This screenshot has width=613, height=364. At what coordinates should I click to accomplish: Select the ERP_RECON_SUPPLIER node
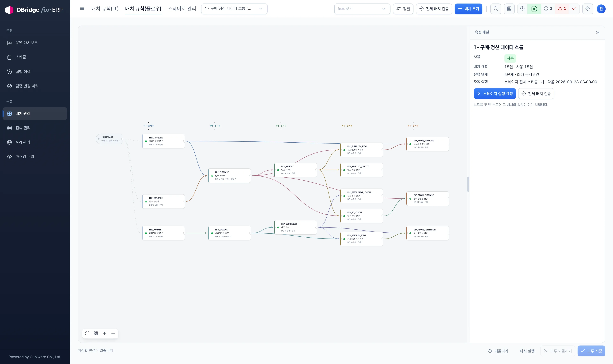coord(427,144)
